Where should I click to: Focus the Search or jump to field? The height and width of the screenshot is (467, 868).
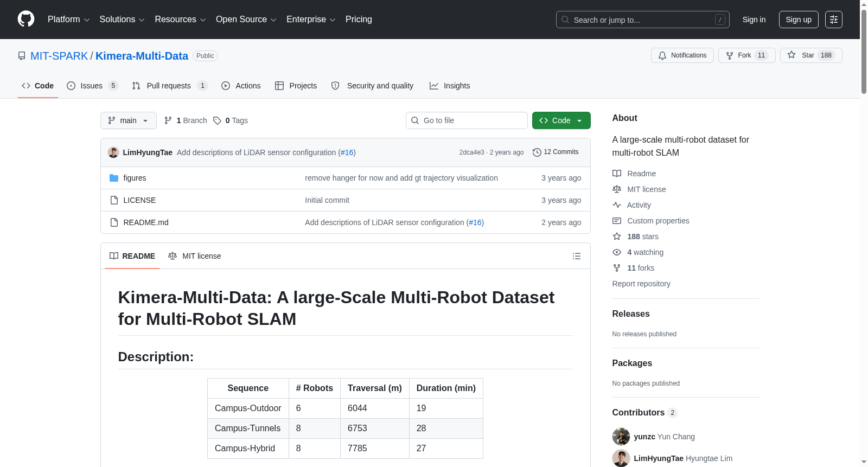click(x=643, y=20)
